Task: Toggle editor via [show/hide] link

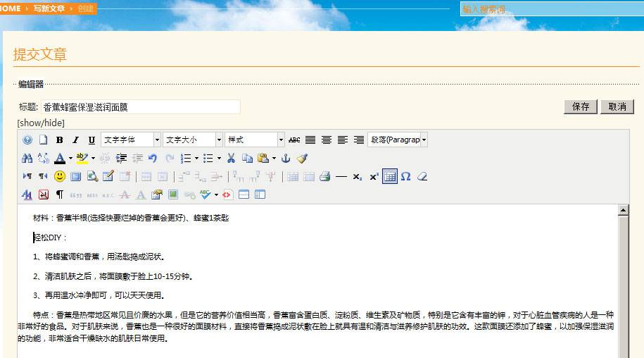Action: click(41, 123)
